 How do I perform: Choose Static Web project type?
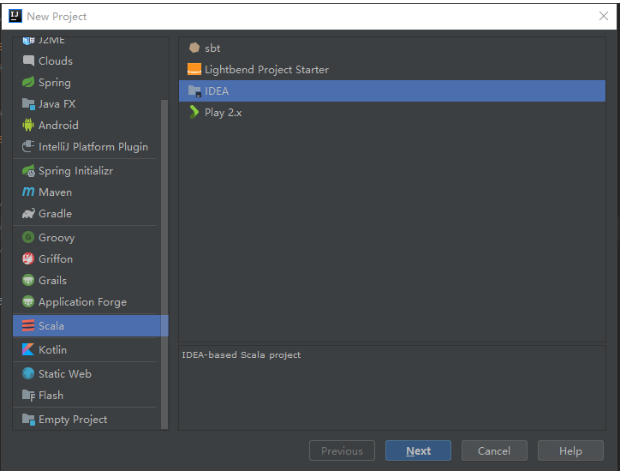pos(86,373)
